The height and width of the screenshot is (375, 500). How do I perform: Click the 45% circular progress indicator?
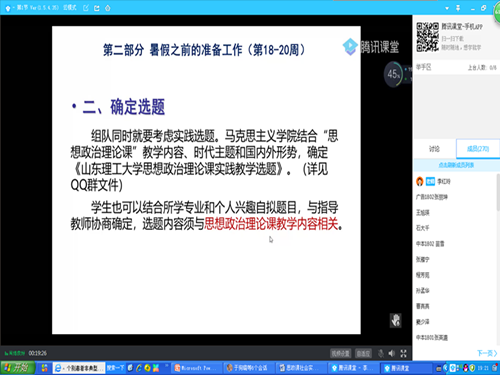(394, 74)
